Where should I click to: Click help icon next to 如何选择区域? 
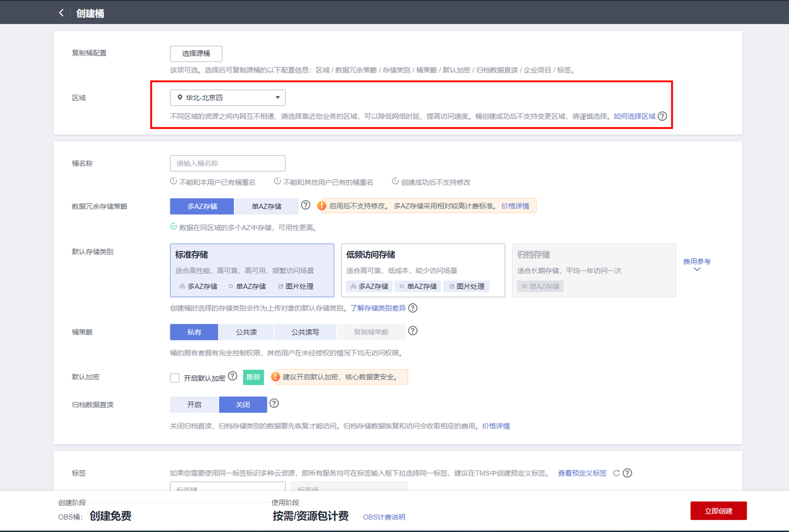[662, 116]
